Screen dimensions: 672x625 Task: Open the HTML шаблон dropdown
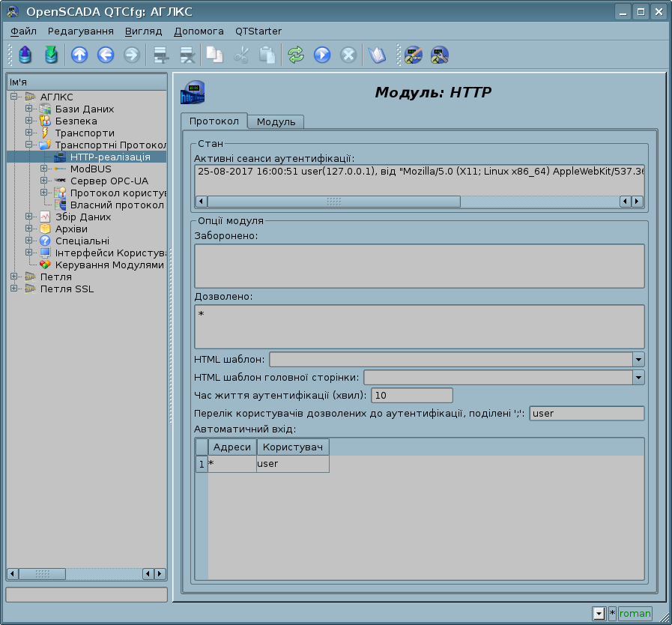tap(638, 360)
